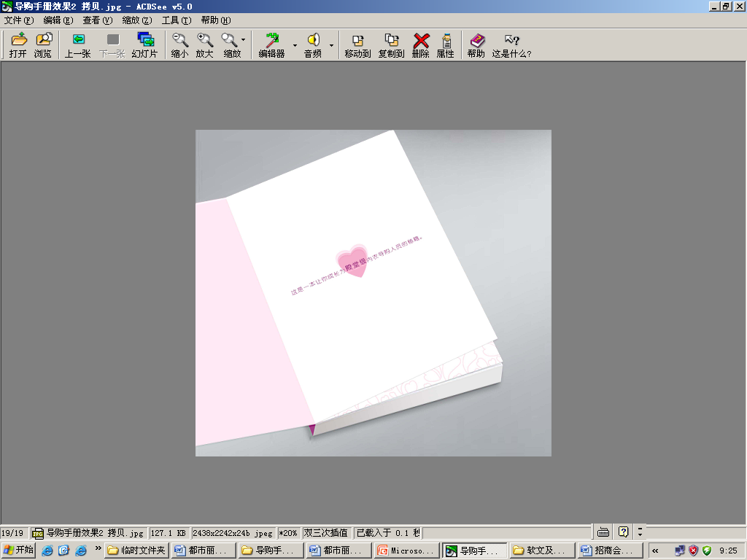The image size is (747, 560).
Task: Click the 开始 Start button
Action: pos(19,550)
